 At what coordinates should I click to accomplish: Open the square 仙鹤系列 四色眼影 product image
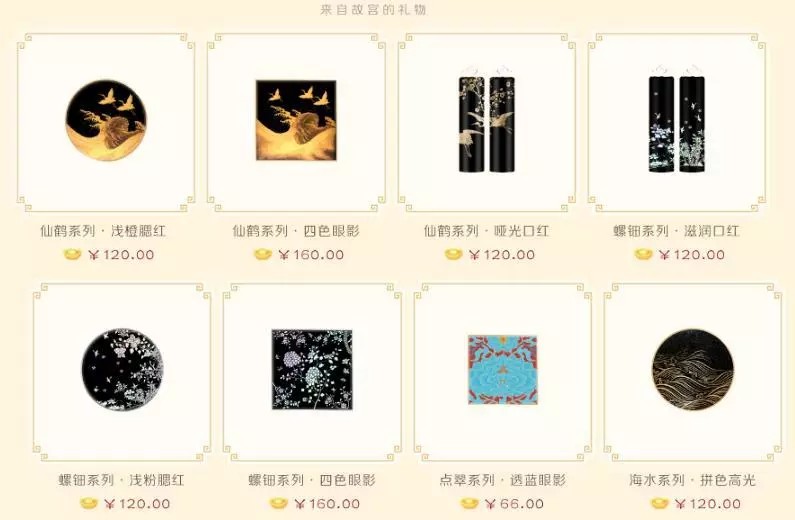click(x=296, y=120)
